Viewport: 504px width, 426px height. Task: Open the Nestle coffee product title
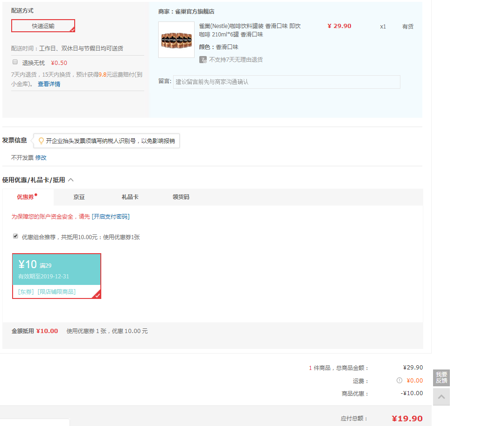coord(250,30)
